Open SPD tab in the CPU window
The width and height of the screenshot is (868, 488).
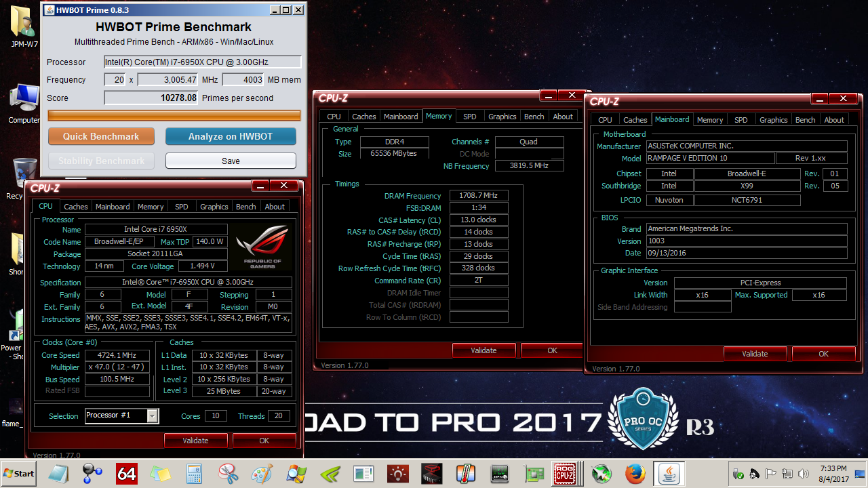[x=182, y=207]
